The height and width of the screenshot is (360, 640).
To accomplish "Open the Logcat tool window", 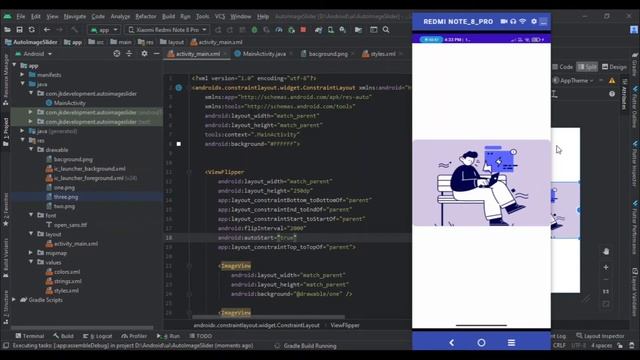I will 98,336.
